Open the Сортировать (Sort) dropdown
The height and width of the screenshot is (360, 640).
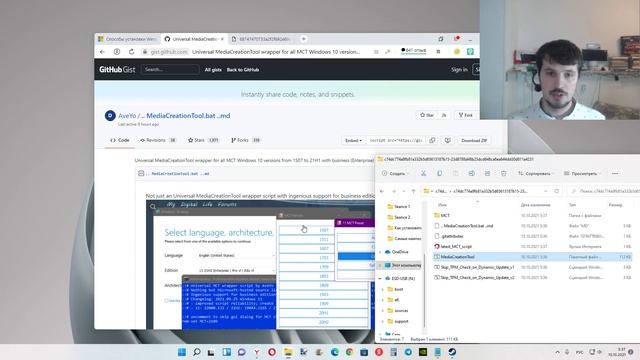coord(536,173)
